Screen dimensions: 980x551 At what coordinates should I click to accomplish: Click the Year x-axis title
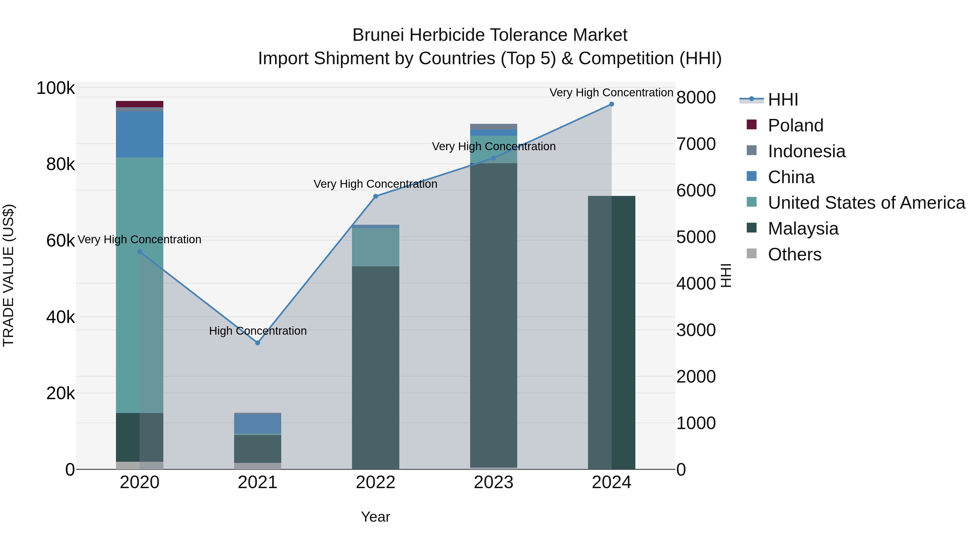(375, 517)
